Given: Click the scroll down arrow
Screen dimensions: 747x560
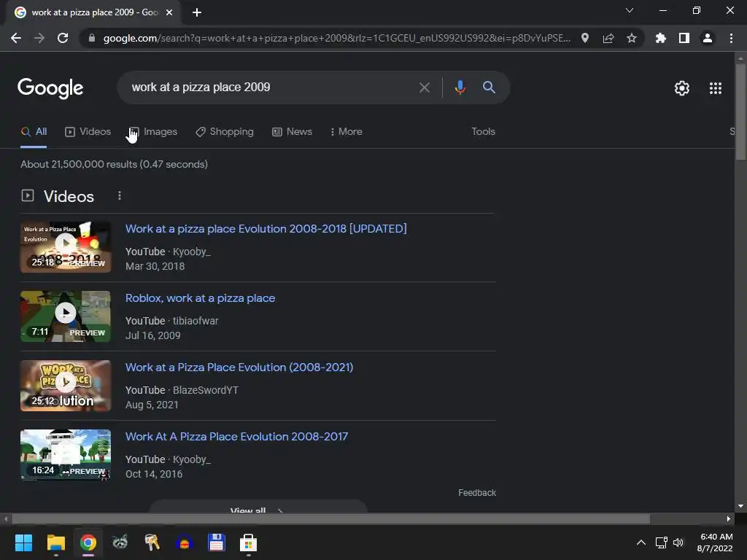Looking at the screenshot, I should click(x=740, y=506).
